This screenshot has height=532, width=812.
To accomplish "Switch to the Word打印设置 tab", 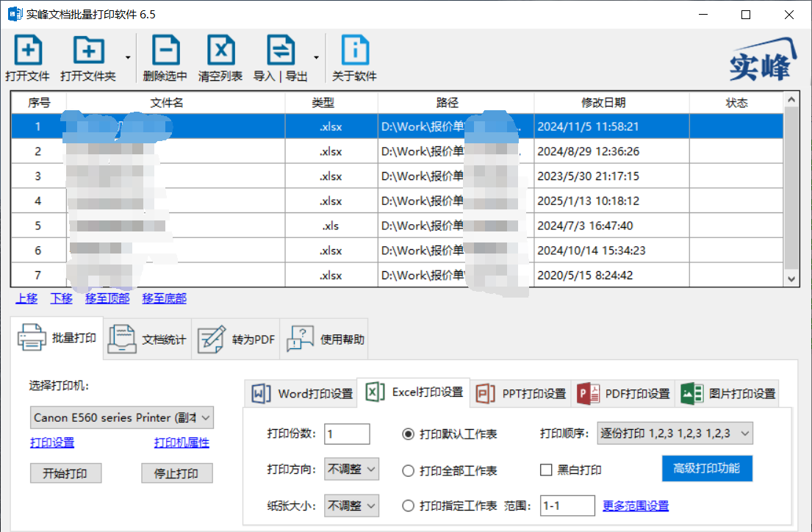I will [x=301, y=394].
